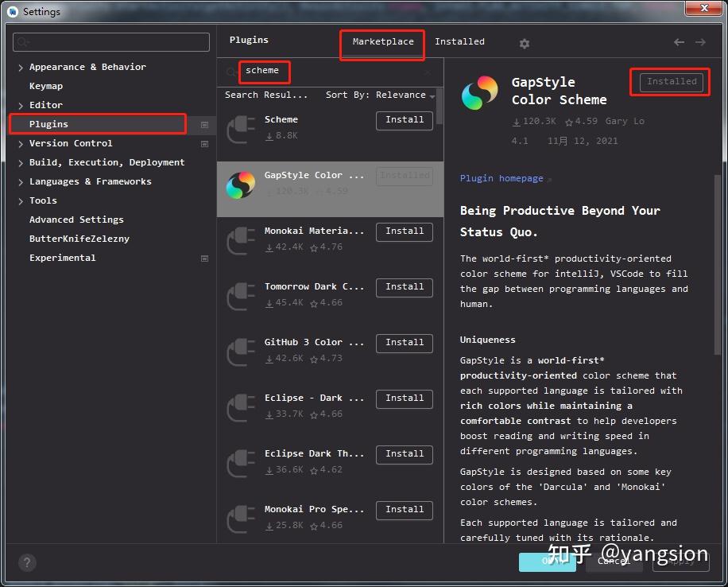Expand the Editor settings section
The width and height of the screenshot is (728, 587).
[x=21, y=106]
